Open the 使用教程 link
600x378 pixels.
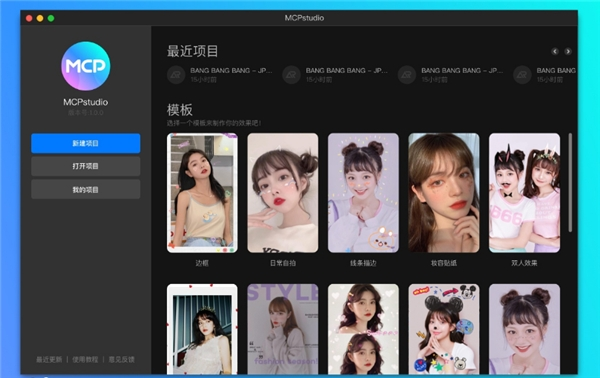point(85,359)
